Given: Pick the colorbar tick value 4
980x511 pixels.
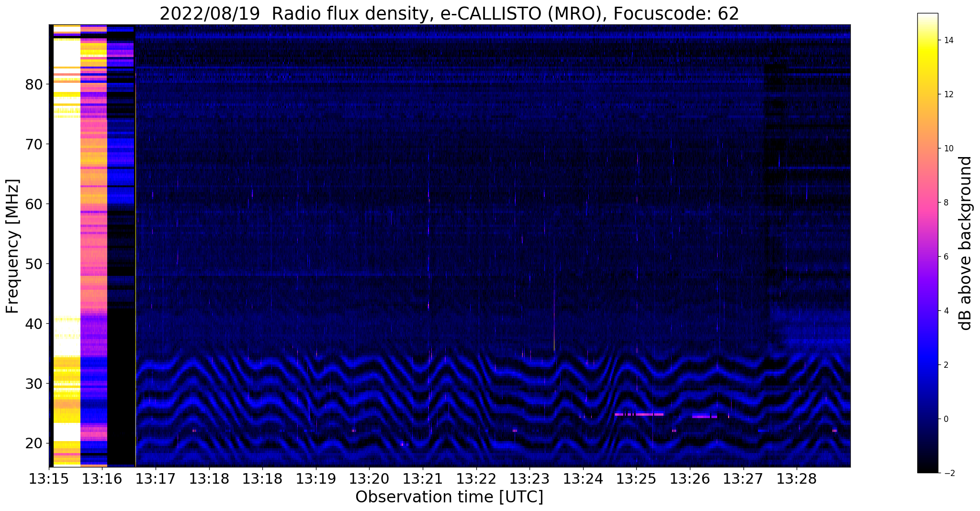Looking at the screenshot, I should (x=946, y=311).
